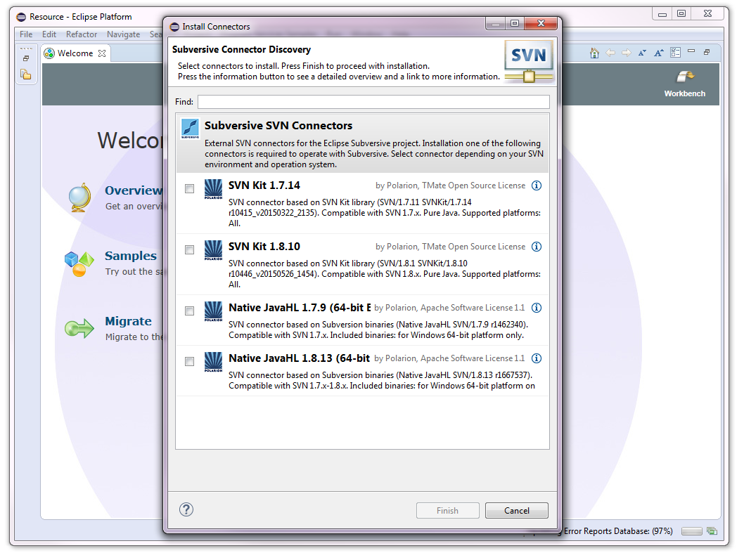Click the Samples colored shapes icon
This screenshot has width=744, height=560.
coord(79,263)
